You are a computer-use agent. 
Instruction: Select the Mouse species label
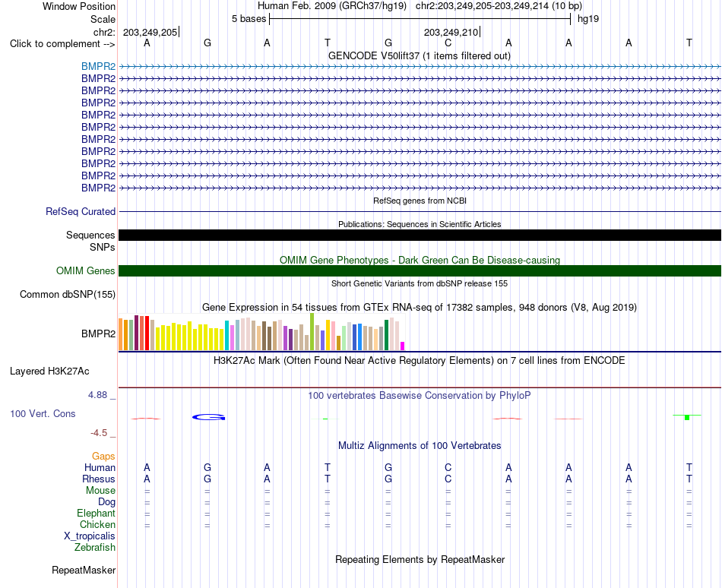point(100,491)
